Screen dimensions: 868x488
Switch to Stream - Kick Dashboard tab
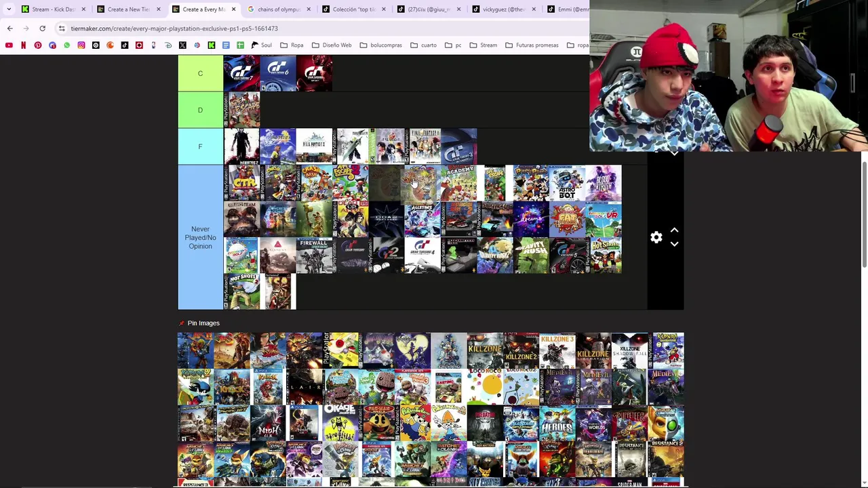53,9
